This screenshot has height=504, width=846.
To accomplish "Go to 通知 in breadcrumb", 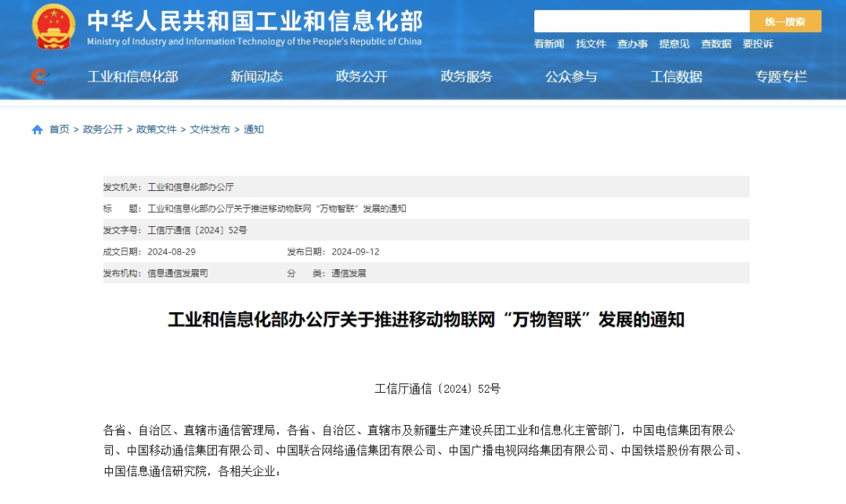I will point(254,129).
